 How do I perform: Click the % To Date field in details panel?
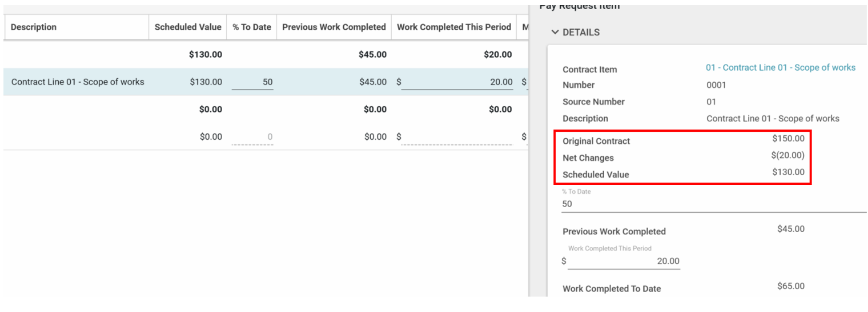click(708, 204)
